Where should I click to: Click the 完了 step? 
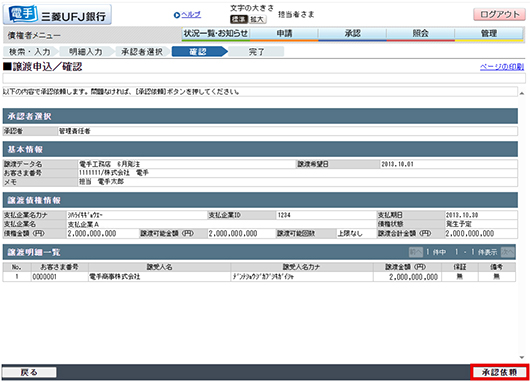coord(256,52)
